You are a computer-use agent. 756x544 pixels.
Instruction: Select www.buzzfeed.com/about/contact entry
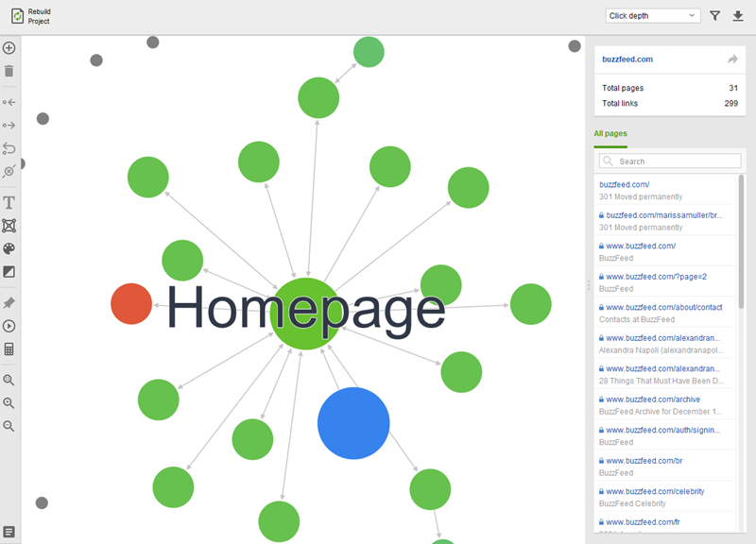[x=665, y=314]
